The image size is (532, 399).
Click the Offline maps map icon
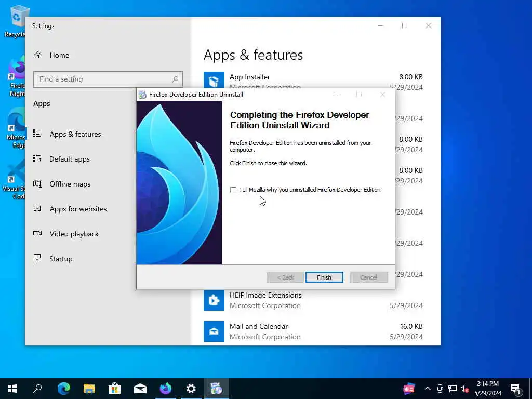pyautogui.click(x=37, y=183)
